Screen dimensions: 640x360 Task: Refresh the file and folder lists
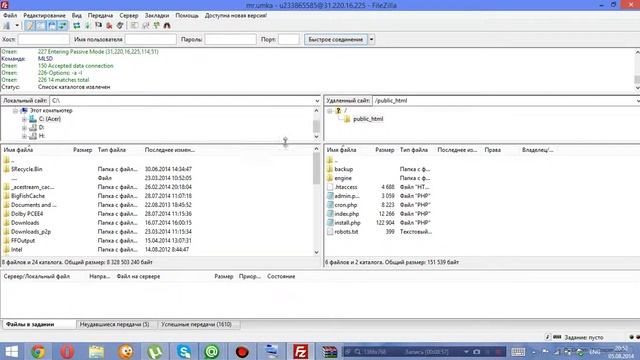tap(76, 26)
